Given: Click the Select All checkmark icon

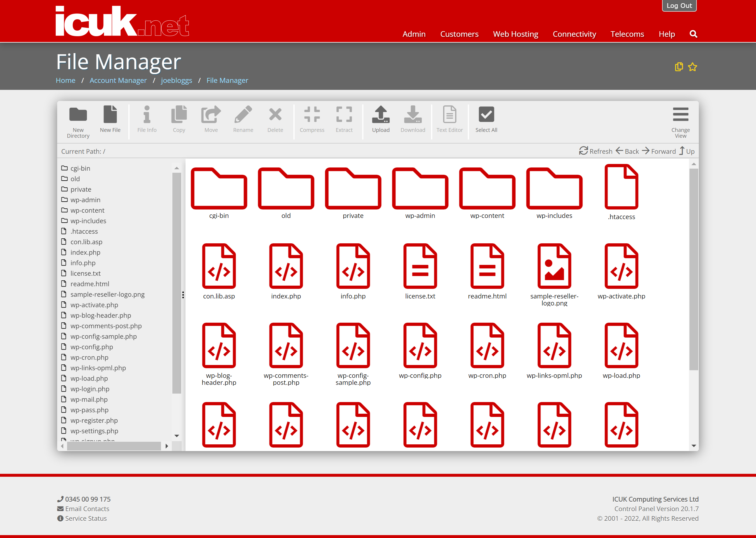Looking at the screenshot, I should click(487, 114).
